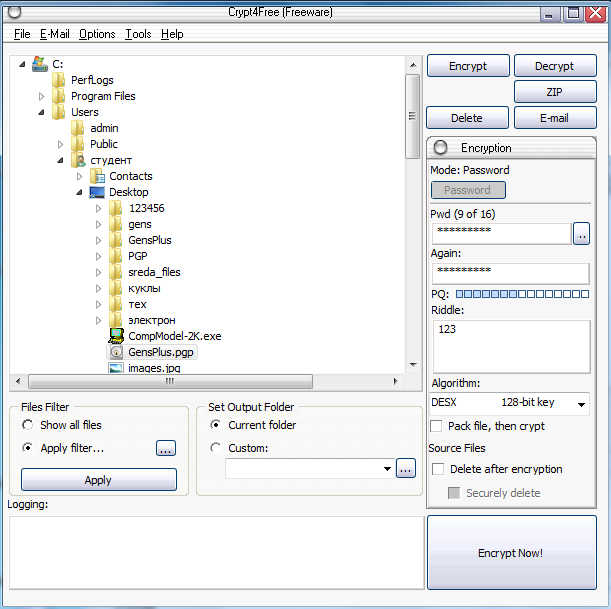Click the Encrypt Now! button
This screenshot has height=609, width=611.
512,553
